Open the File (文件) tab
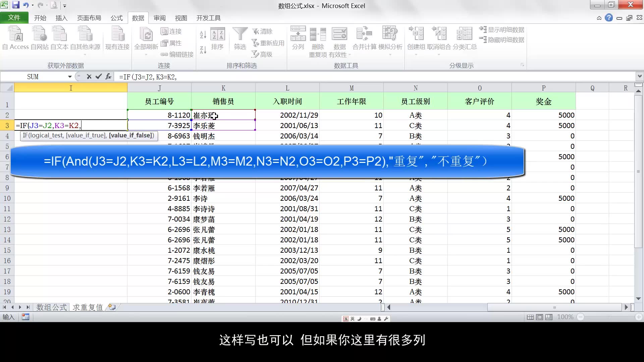The height and width of the screenshot is (362, 644). click(x=14, y=17)
